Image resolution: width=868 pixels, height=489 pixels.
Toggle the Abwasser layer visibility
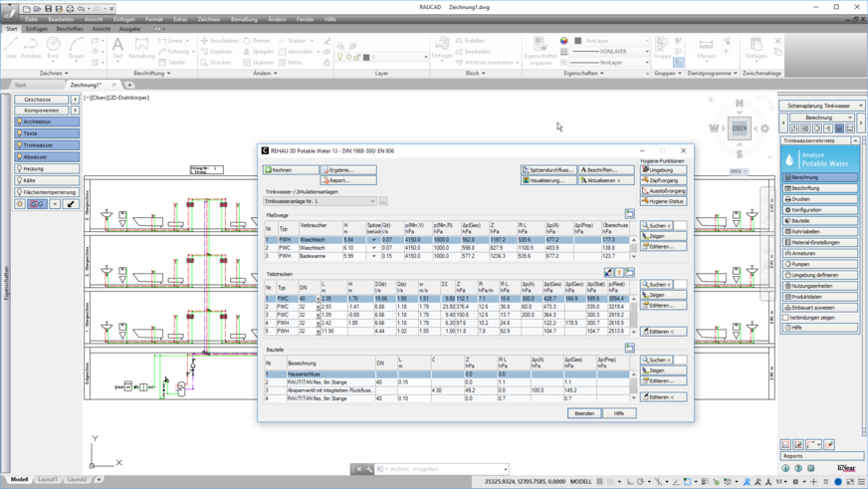click(19, 157)
